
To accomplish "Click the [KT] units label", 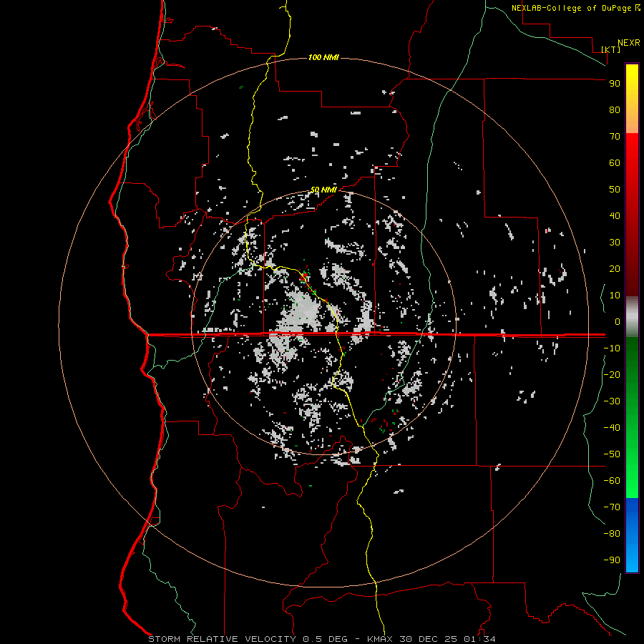I will pyautogui.click(x=611, y=49).
